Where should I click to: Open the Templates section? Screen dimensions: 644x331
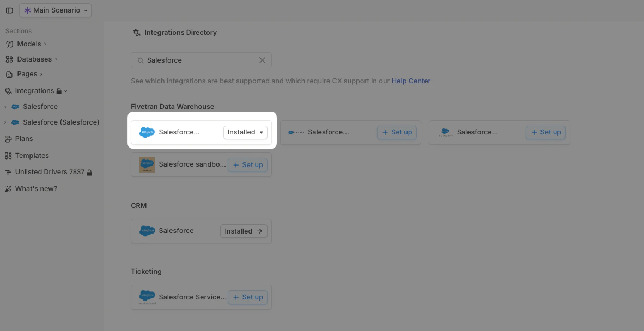point(32,156)
